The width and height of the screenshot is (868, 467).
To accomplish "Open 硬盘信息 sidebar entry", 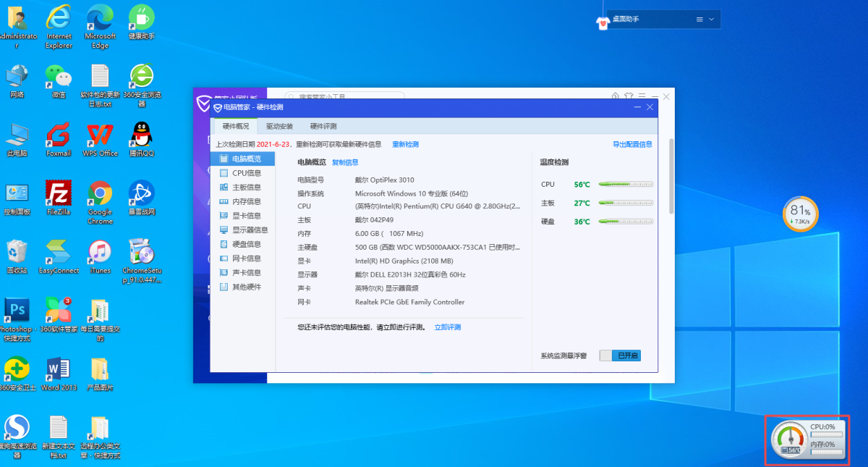I will 244,244.
